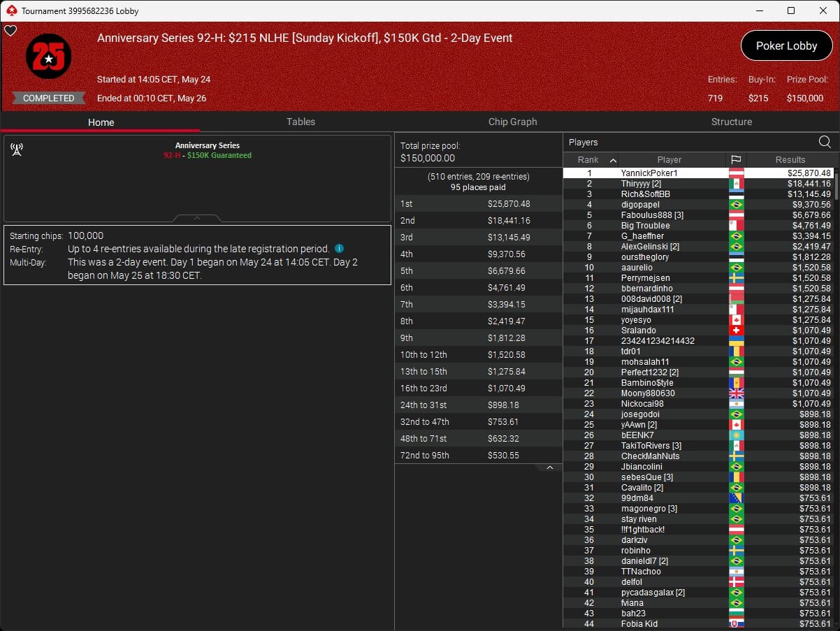The image size is (840, 631).
Task: Open the Structure tab
Action: pyautogui.click(x=731, y=122)
